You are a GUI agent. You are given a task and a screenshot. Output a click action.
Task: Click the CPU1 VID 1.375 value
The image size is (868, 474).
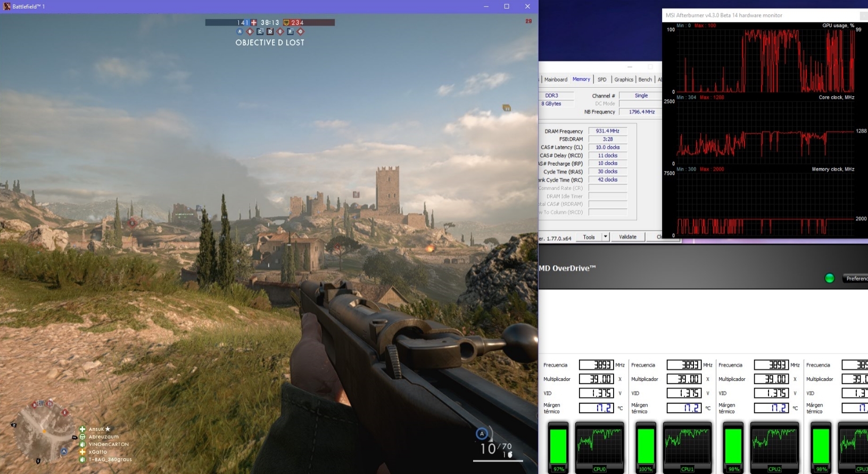click(684, 393)
